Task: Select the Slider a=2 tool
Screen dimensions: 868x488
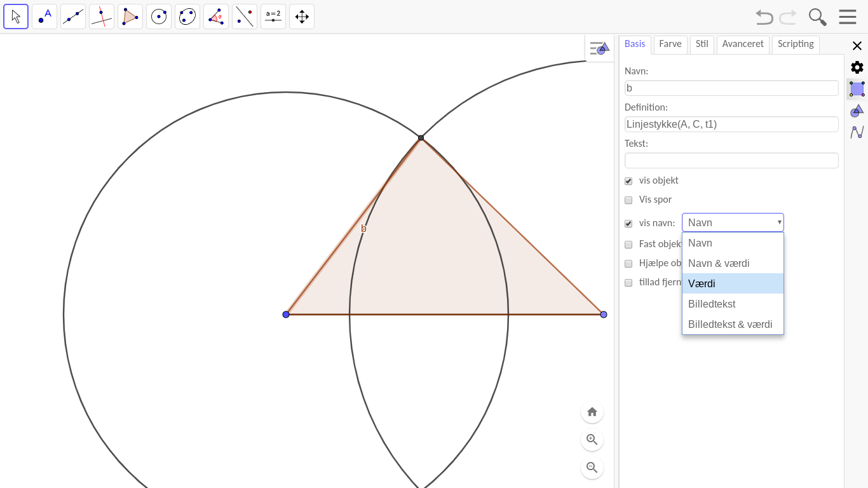Action: coord(273,17)
